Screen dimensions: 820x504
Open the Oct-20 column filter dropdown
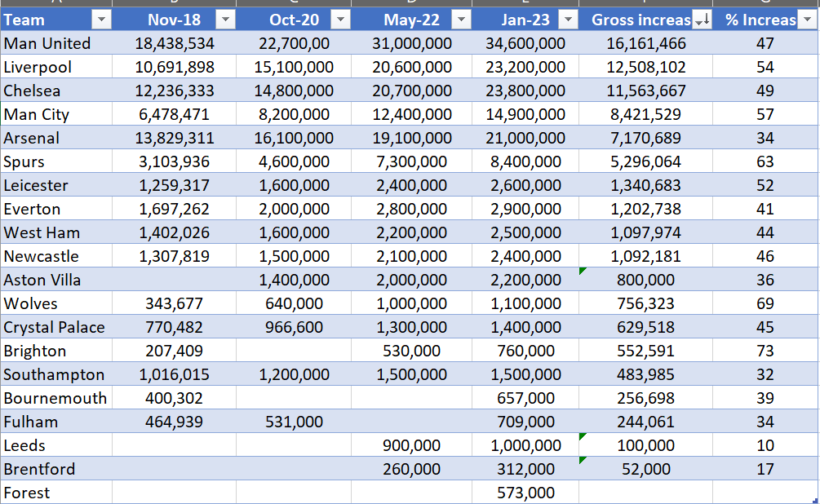340,20
